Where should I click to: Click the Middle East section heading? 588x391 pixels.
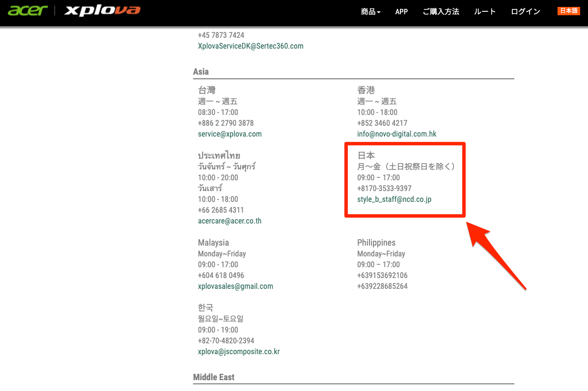point(214,377)
